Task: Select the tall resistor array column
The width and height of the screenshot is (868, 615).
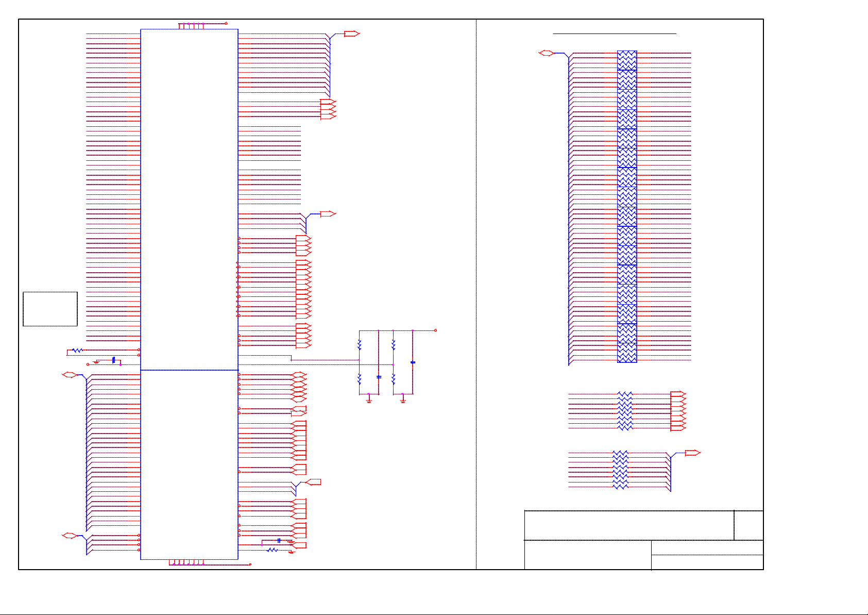Action: [627, 206]
